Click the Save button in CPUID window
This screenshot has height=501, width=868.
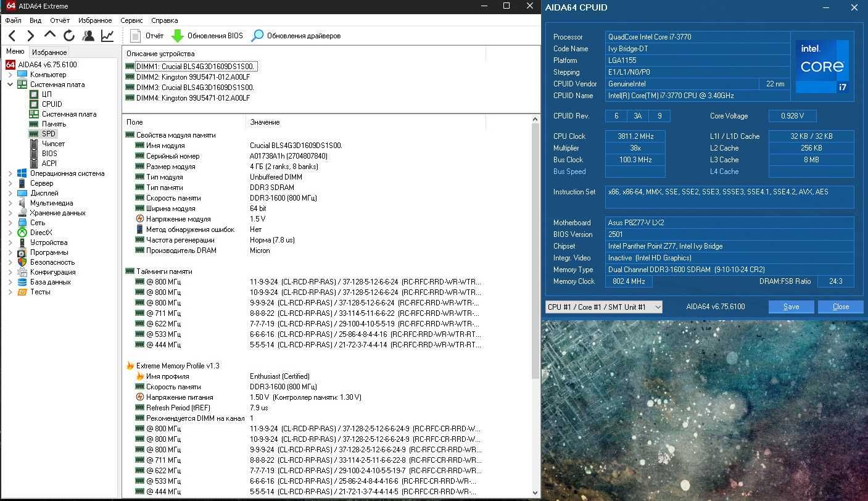click(x=791, y=307)
